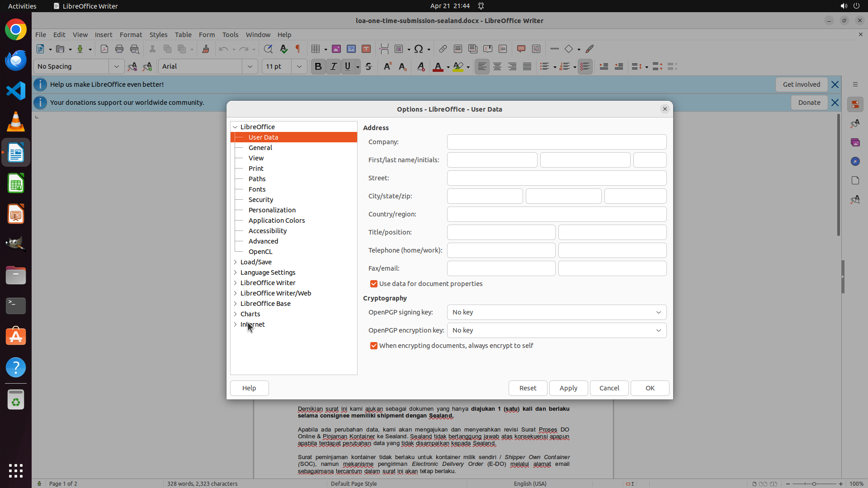Toggle always encrypt to self checkbox
Viewport: 868px width, 488px height.
(x=374, y=346)
